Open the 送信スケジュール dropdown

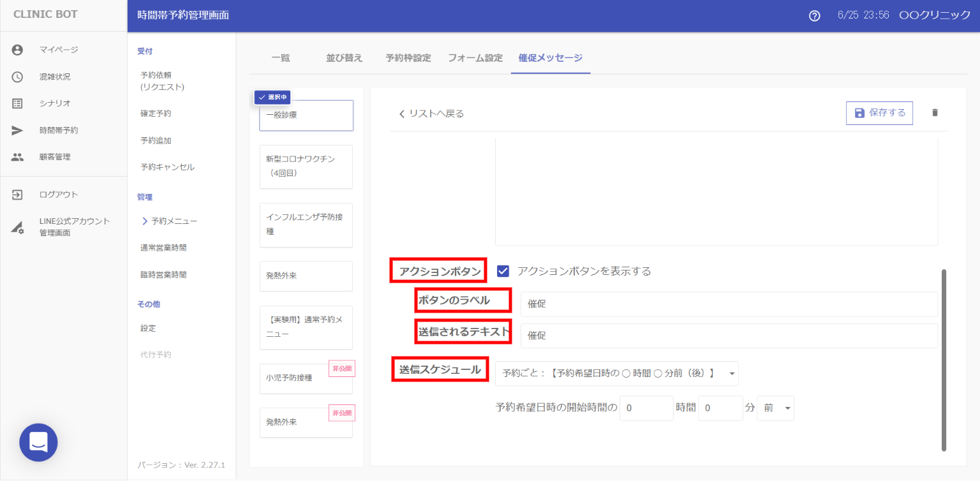616,373
